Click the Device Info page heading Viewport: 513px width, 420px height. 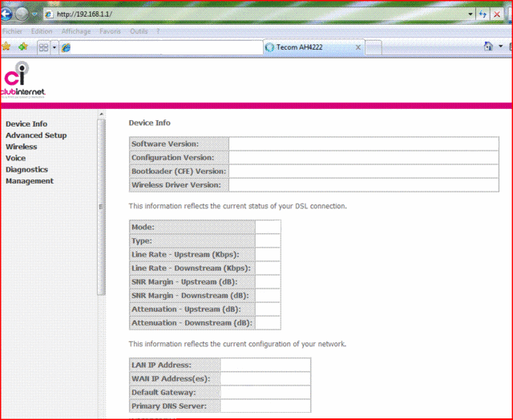[x=150, y=123]
